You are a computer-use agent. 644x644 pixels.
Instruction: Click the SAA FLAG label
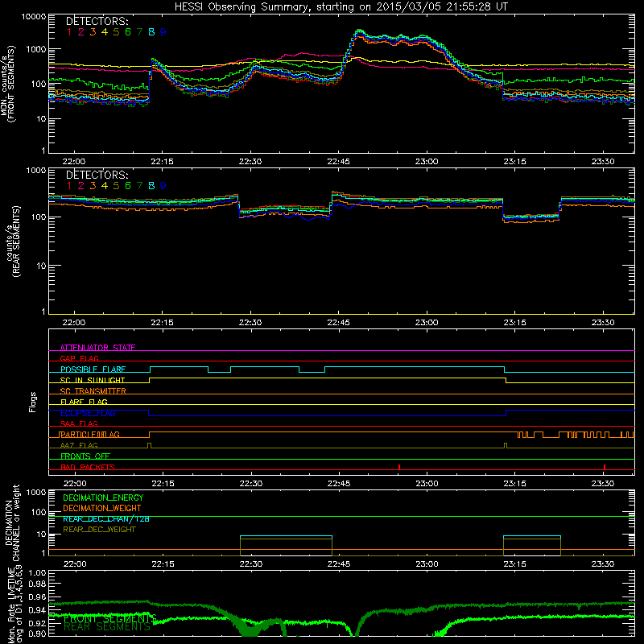click(x=79, y=423)
